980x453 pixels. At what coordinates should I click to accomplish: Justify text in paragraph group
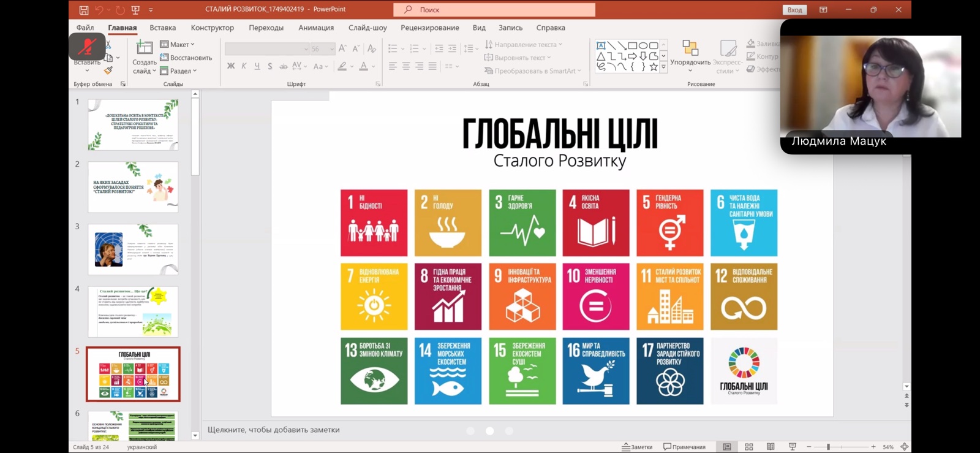[433, 66]
